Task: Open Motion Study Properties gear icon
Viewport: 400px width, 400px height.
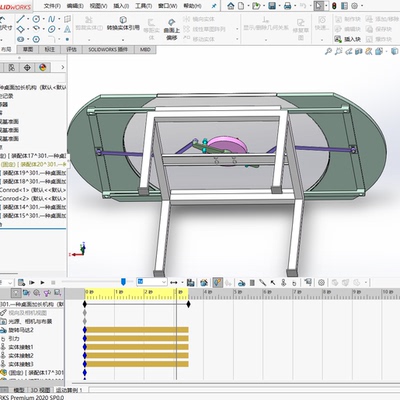Action: [x=321, y=283]
